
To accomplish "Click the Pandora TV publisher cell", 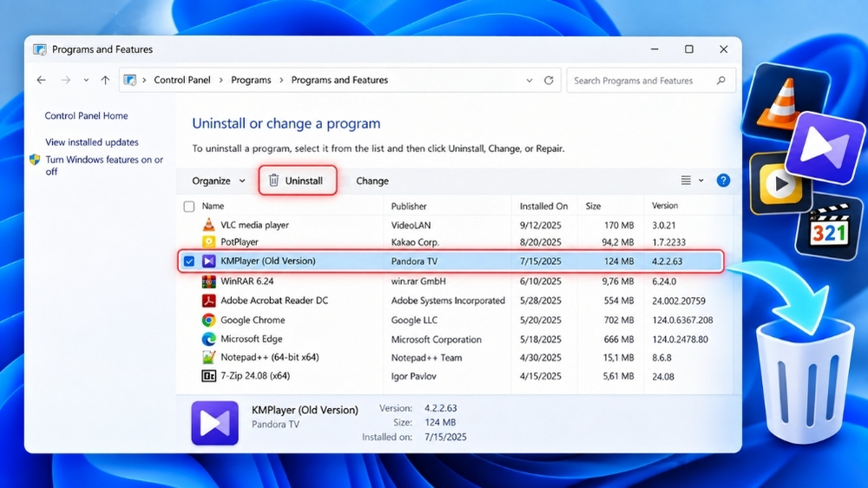I will [414, 261].
